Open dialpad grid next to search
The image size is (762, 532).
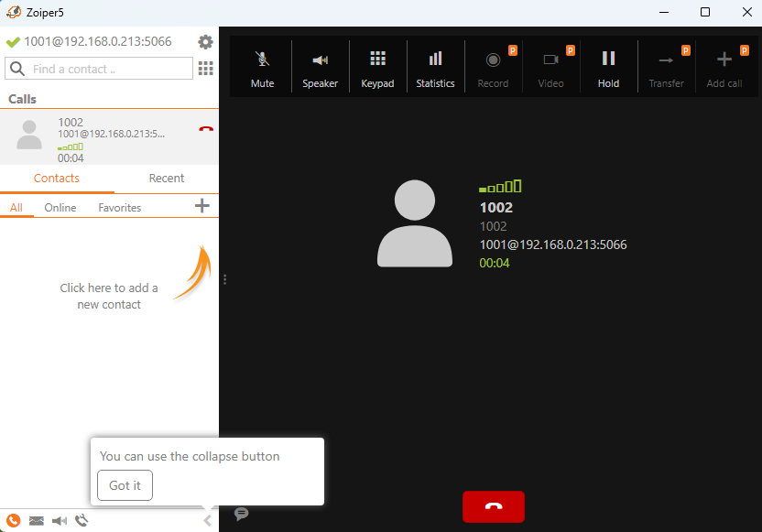[x=206, y=69]
